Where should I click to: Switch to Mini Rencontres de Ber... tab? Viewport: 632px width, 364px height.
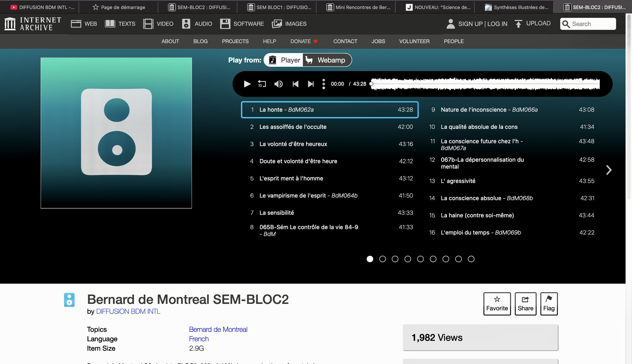pyautogui.click(x=356, y=7)
